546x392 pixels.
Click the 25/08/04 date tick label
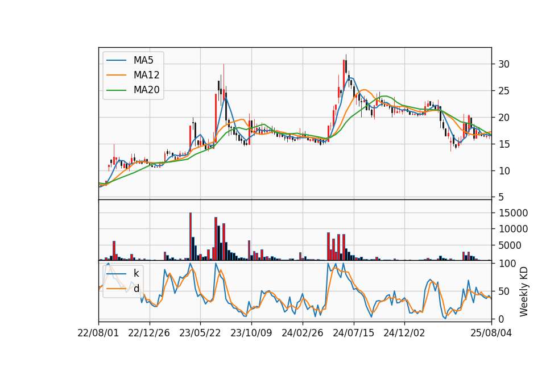pos(491,333)
